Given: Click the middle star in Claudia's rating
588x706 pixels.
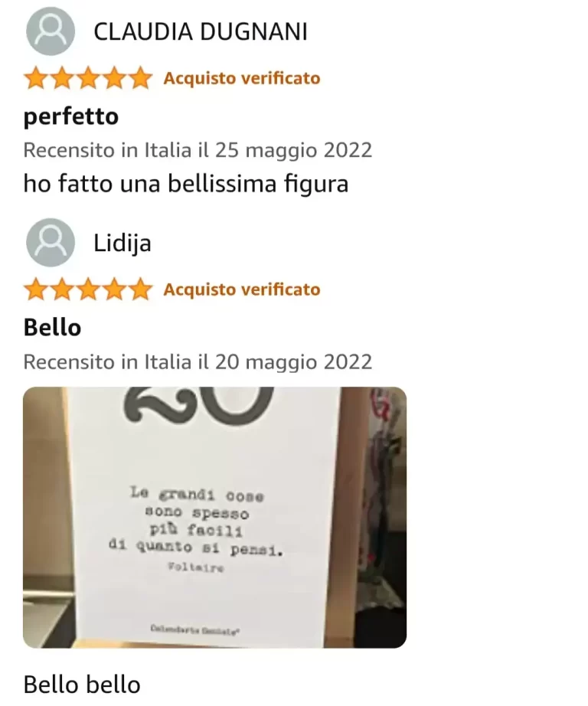Looking at the screenshot, I should (88, 78).
